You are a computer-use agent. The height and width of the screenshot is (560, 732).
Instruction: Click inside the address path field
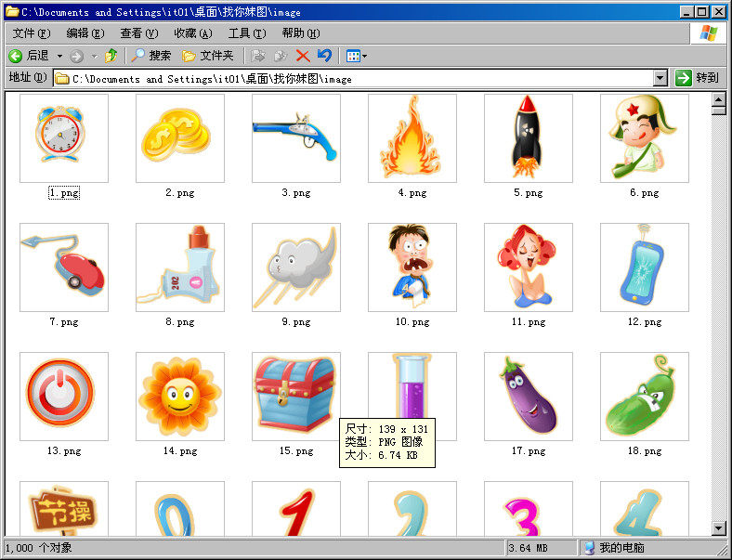tap(353, 78)
